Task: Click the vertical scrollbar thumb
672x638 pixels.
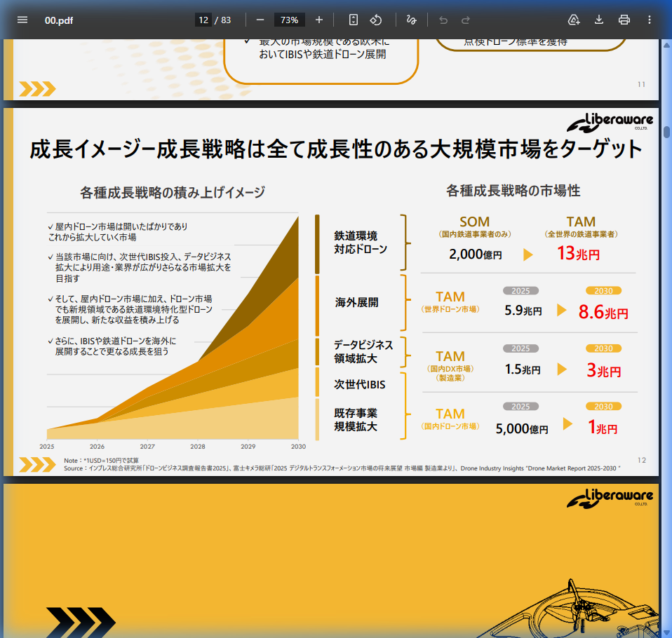Action: click(x=666, y=126)
